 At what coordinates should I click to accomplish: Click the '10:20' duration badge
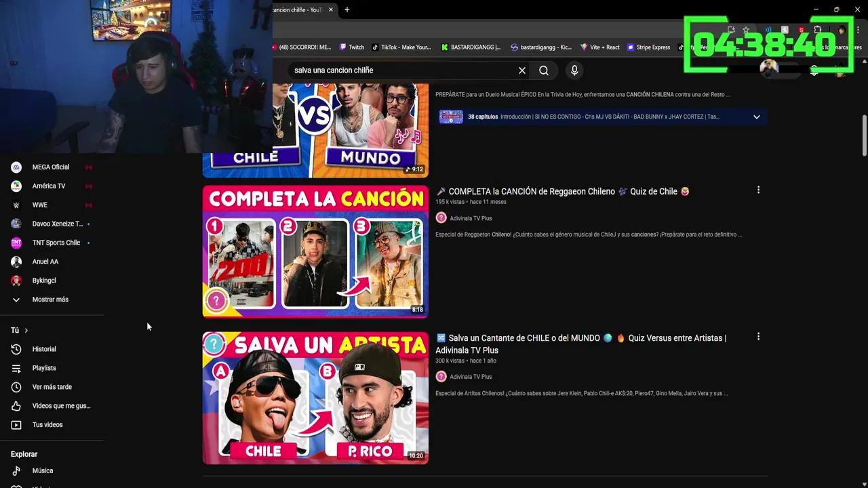416,456
